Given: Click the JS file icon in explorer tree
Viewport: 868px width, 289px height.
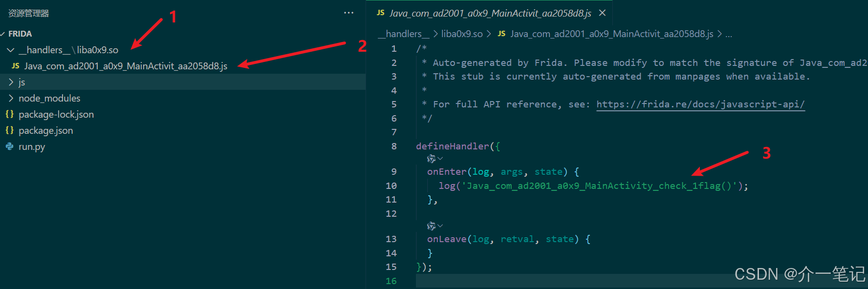Looking at the screenshot, I should coord(16,66).
